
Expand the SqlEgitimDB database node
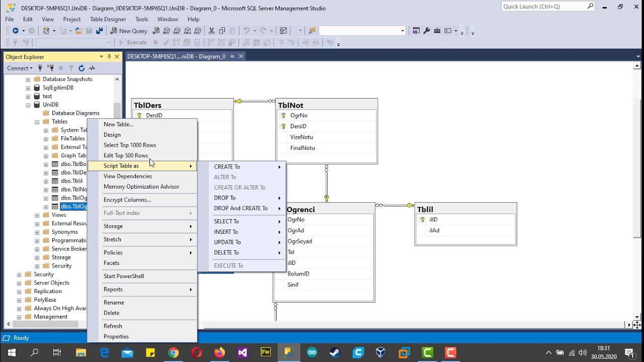[x=28, y=87]
